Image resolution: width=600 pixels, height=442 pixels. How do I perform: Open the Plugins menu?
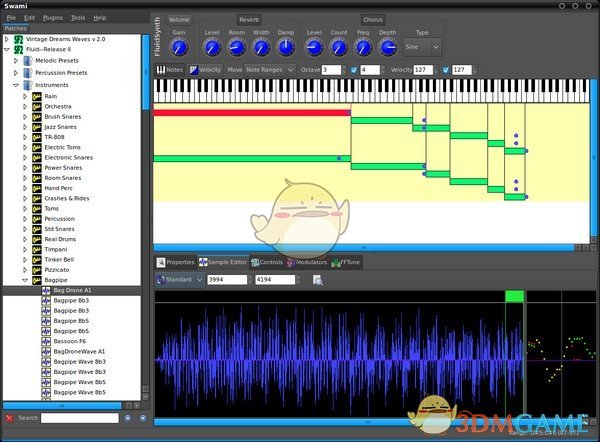(53, 18)
